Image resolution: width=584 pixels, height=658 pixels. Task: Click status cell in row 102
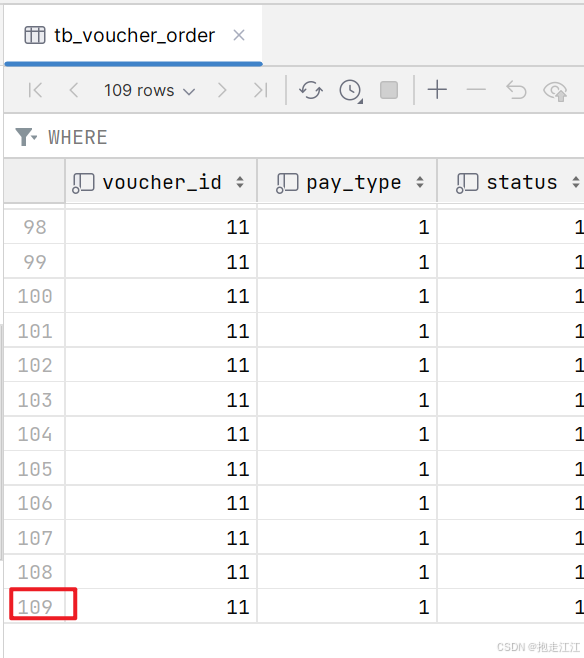click(x=511, y=365)
